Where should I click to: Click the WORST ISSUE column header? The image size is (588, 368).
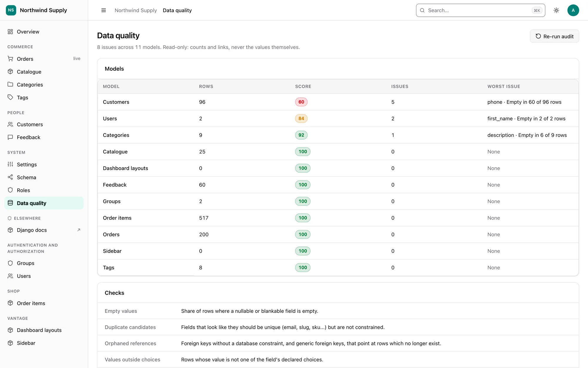(x=504, y=86)
